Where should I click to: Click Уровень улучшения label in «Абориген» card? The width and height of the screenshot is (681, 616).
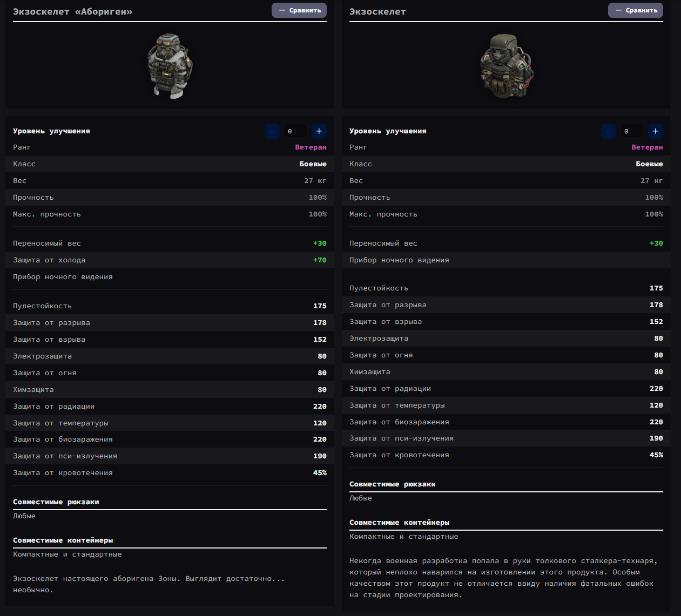click(51, 131)
